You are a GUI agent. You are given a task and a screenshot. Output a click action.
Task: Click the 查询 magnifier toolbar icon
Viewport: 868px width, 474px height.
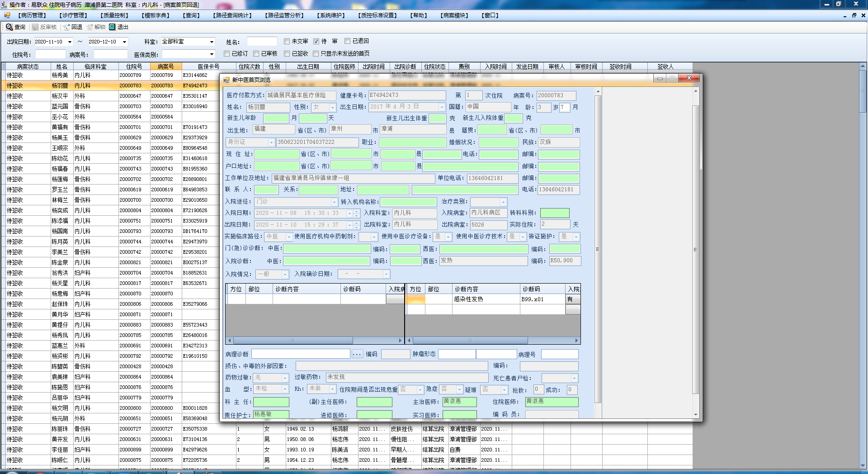click(x=9, y=27)
